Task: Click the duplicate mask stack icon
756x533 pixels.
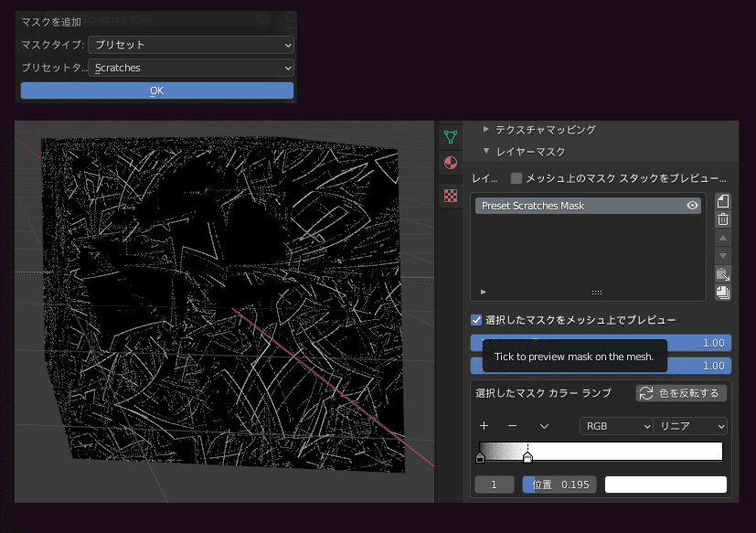Action: click(723, 293)
